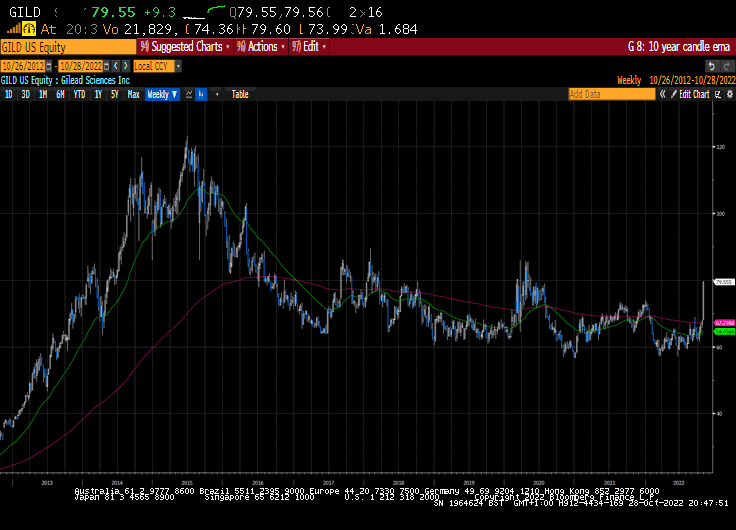Click the 100 price axis label
Screen dimensions: 736x530
click(x=721, y=214)
